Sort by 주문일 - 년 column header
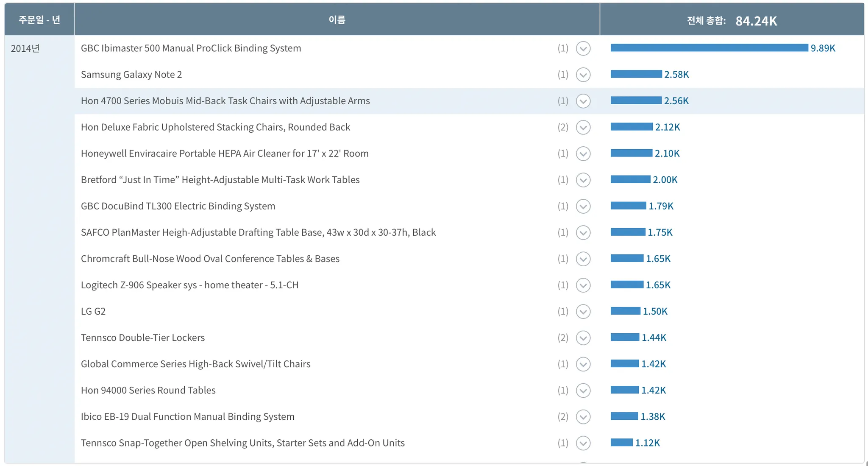The width and height of the screenshot is (868, 466). (x=39, y=20)
